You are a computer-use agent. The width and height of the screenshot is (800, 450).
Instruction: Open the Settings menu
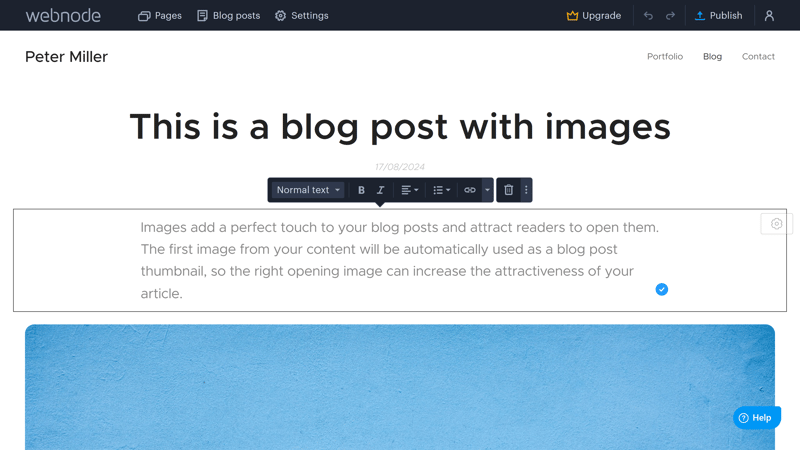[x=302, y=16]
